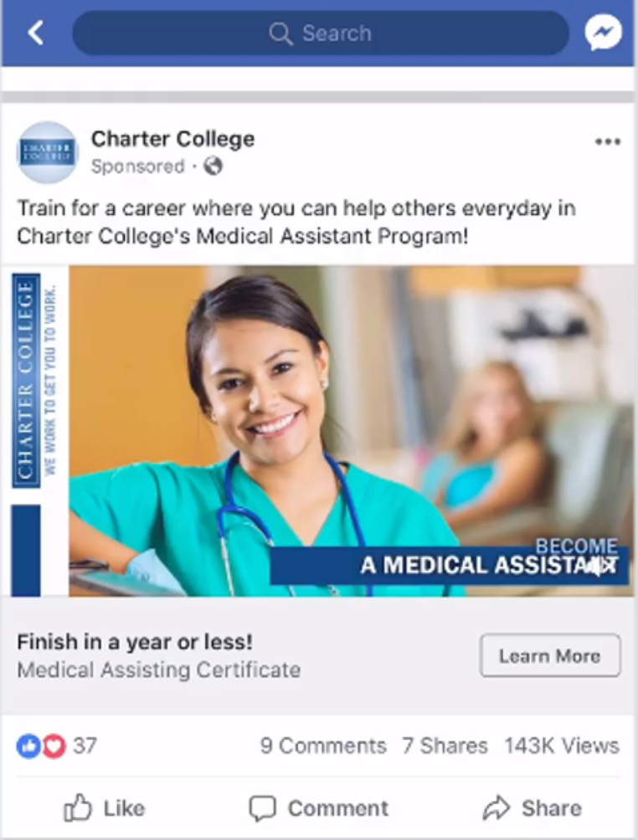638x840 pixels.
Task: Click the 37 reactions count
Action: click(x=85, y=745)
